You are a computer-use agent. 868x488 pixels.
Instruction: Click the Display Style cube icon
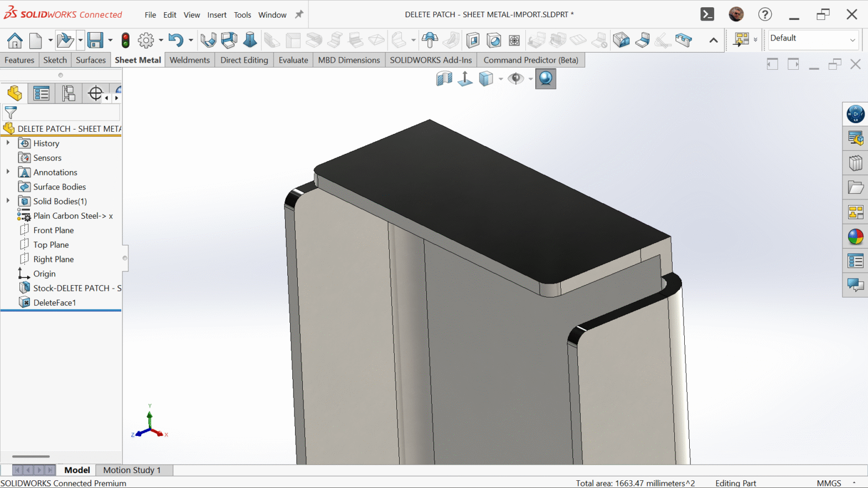tap(486, 79)
